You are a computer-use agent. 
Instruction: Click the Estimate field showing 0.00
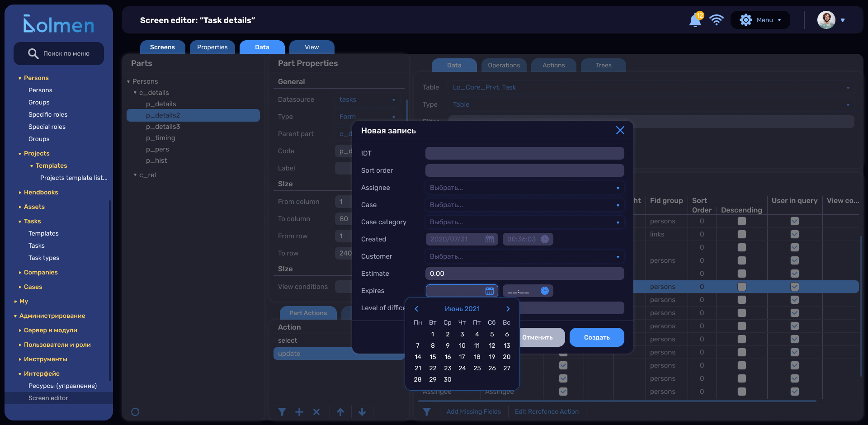[x=524, y=274]
